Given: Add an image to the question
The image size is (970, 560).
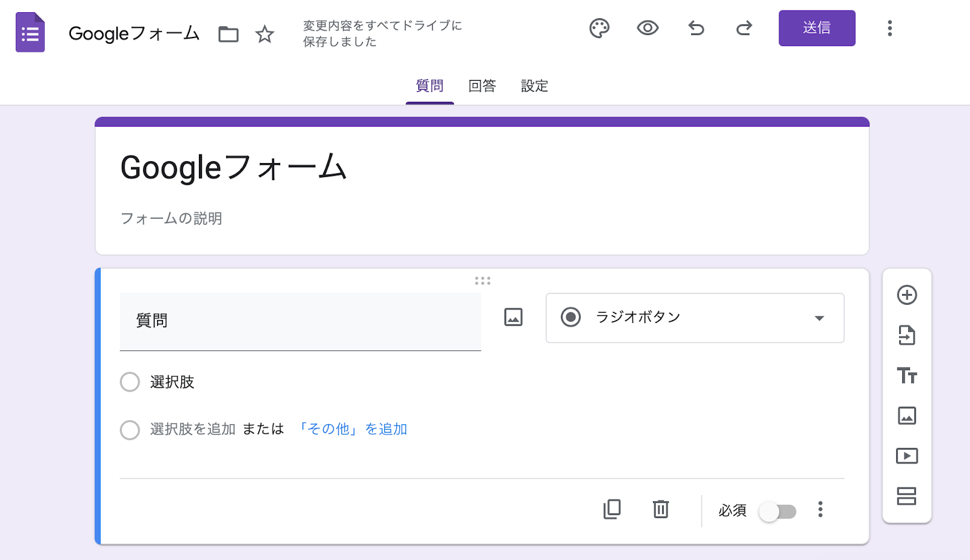Looking at the screenshot, I should (x=513, y=317).
